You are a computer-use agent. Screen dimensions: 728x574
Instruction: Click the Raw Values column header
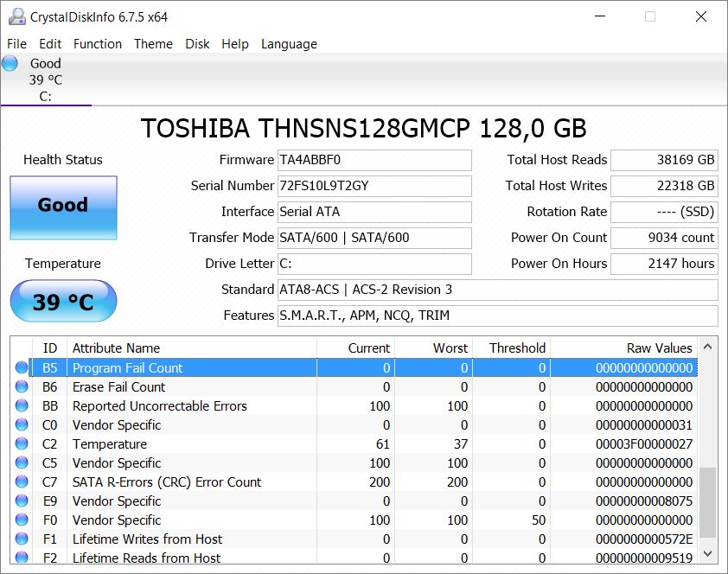coord(623,348)
